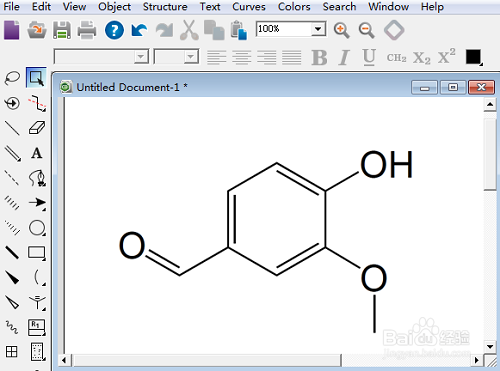Open the 100% zoom level dropdown

[318, 29]
